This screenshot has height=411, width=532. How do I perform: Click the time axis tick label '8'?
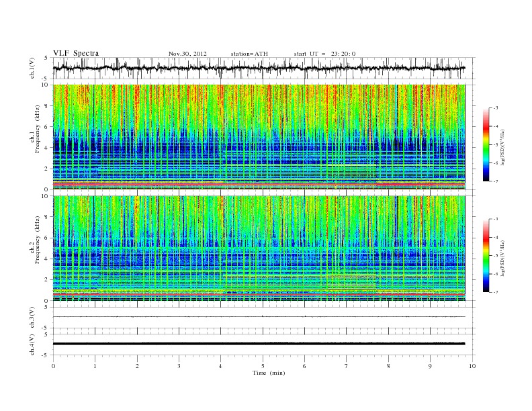click(x=388, y=366)
